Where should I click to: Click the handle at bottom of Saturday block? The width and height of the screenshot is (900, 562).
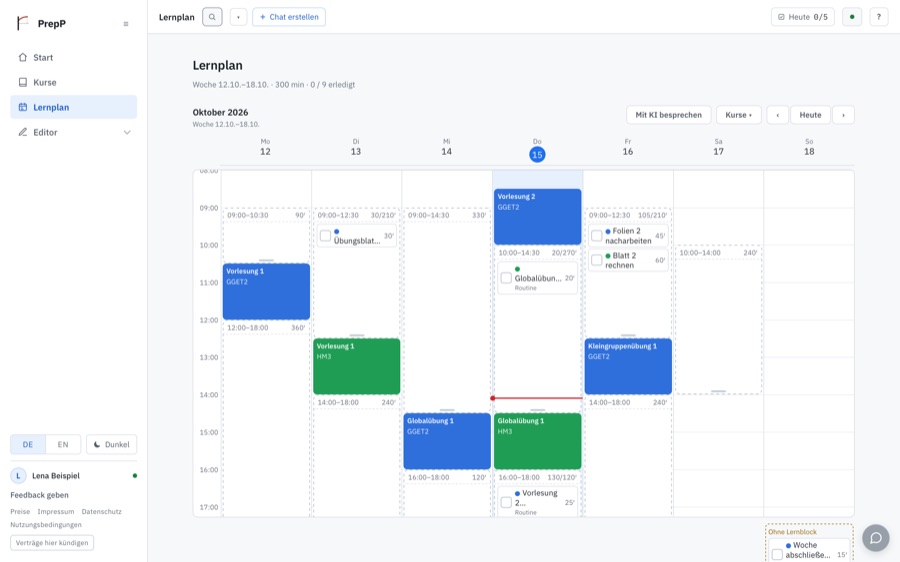(x=719, y=391)
